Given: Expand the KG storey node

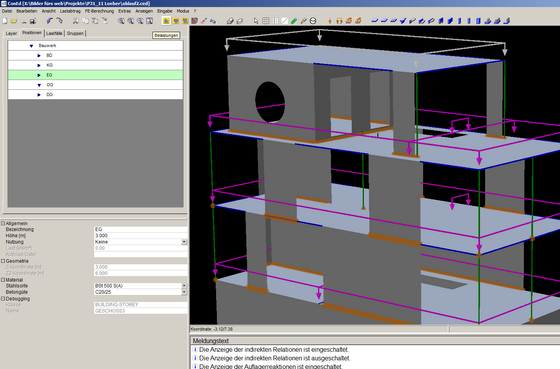Looking at the screenshot, I should (39, 65).
